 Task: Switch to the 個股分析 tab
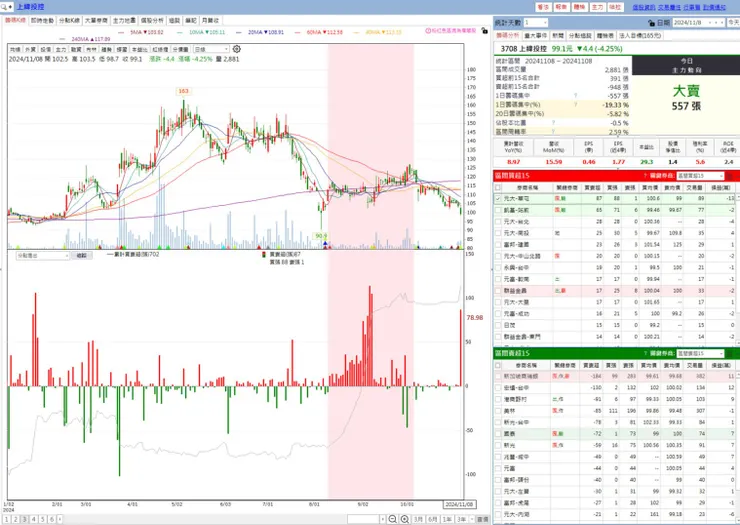[152, 21]
